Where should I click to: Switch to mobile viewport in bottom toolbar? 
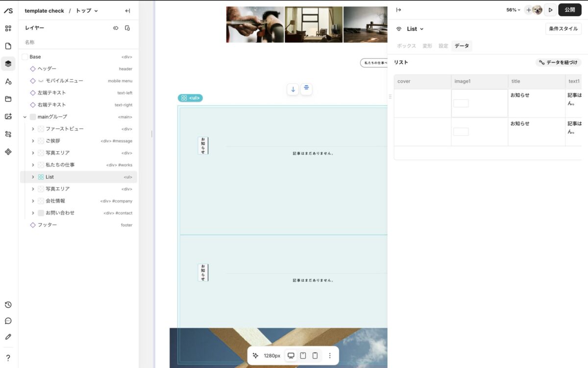tap(315, 356)
